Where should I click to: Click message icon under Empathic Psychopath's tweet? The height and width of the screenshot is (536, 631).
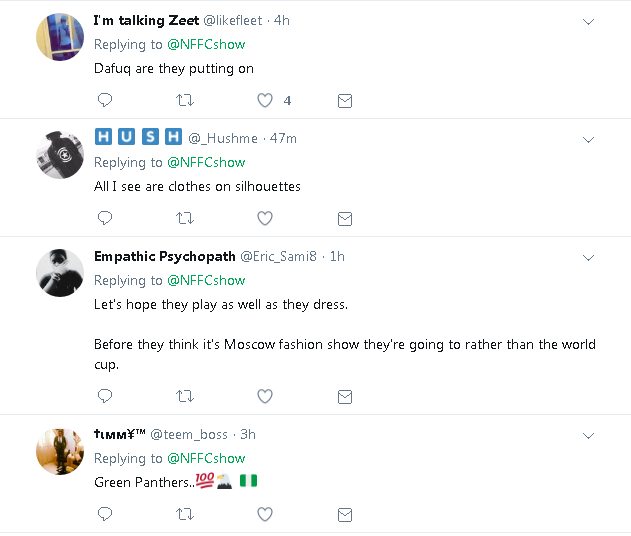point(345,396)
